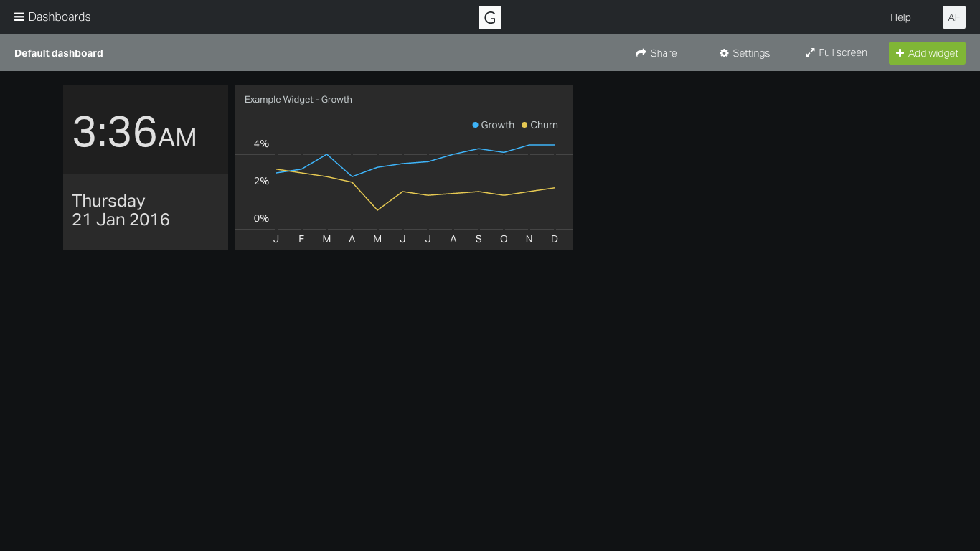The height and width of the screenshot is (551, 980).
Task: Click the Settings gear icon
Action: click(x=725, y=53)
